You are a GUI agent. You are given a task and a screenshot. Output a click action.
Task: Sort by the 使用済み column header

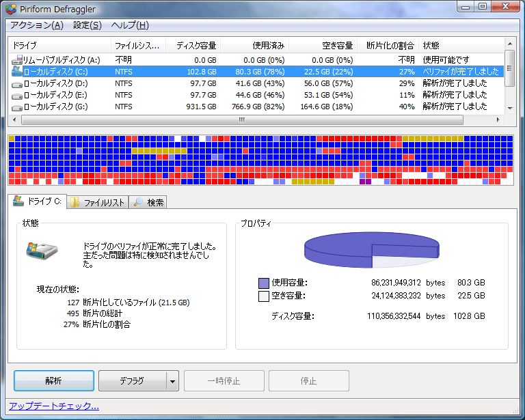tap(255, 45)
